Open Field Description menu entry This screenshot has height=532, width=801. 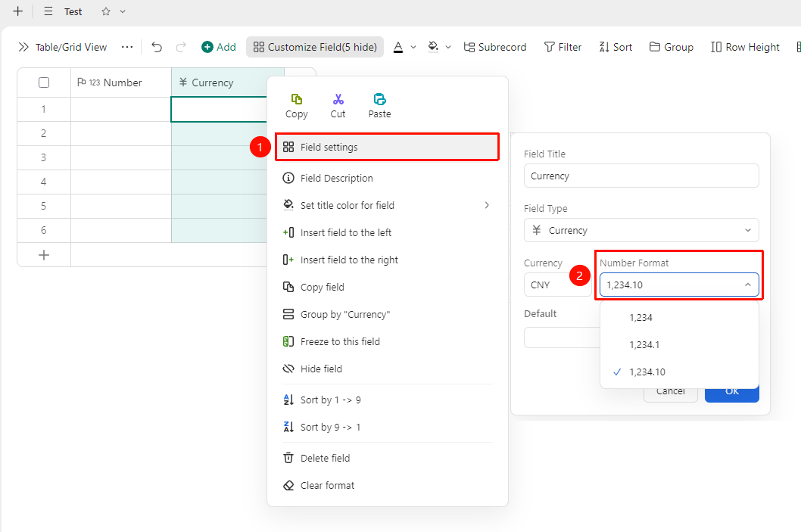(x=387, y=178)
